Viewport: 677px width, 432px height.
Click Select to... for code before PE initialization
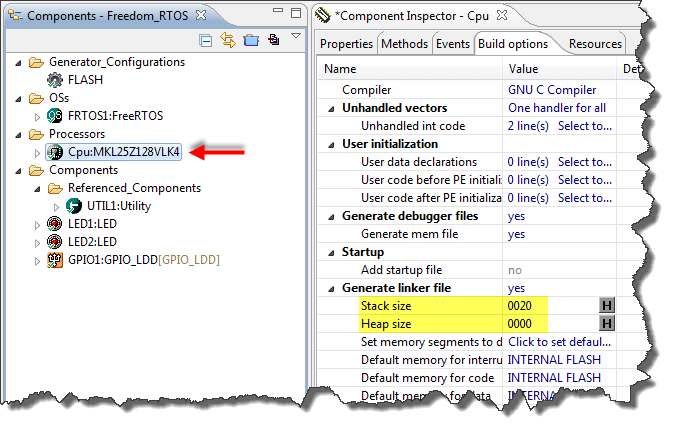pyautogui.click(x=585, y=180)
